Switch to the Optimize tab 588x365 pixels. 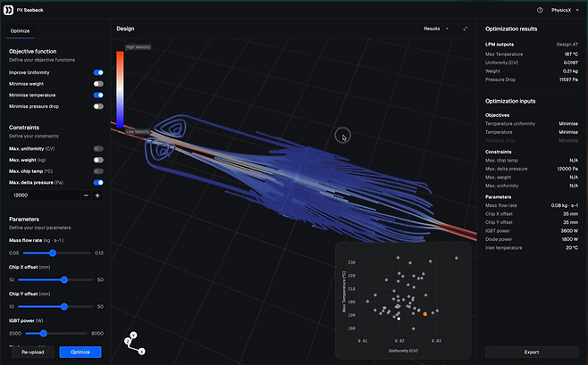pyautogui.click(x=20, y=30)
